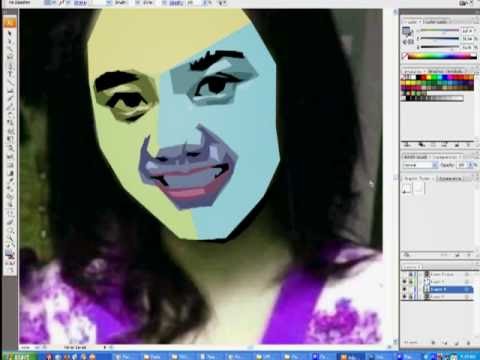Switch to the Color tab

[412, 22]
